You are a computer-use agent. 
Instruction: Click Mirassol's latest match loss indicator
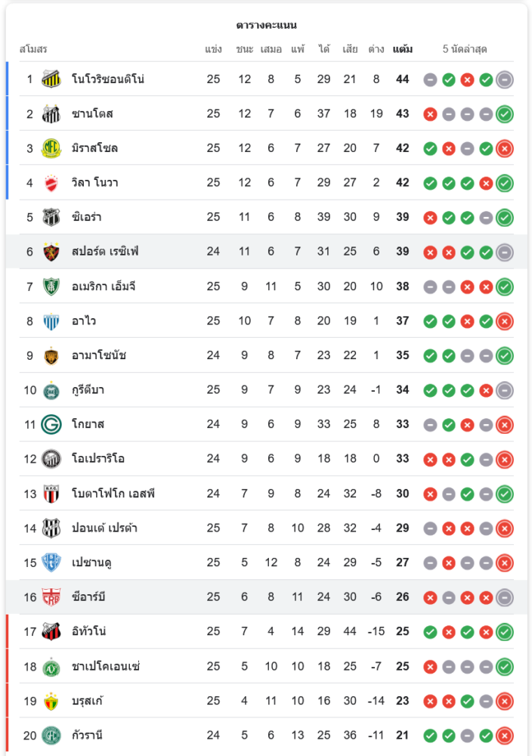505,148
